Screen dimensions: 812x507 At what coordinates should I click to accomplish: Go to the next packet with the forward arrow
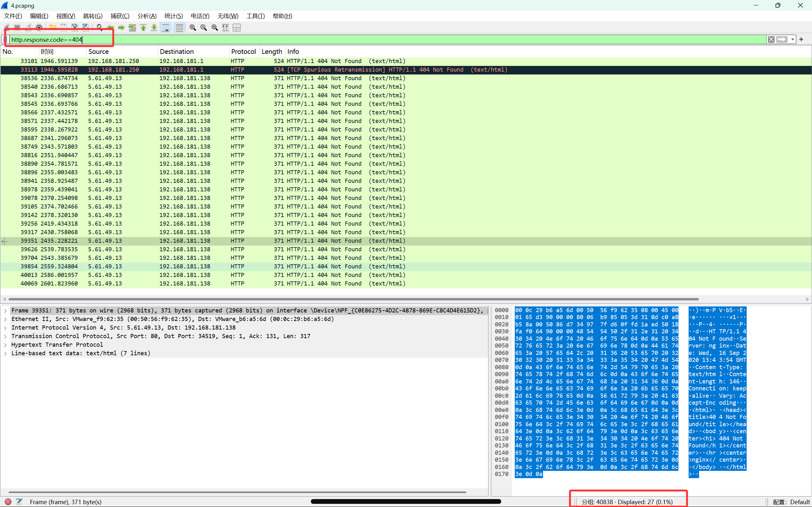[x=121, y=28]
